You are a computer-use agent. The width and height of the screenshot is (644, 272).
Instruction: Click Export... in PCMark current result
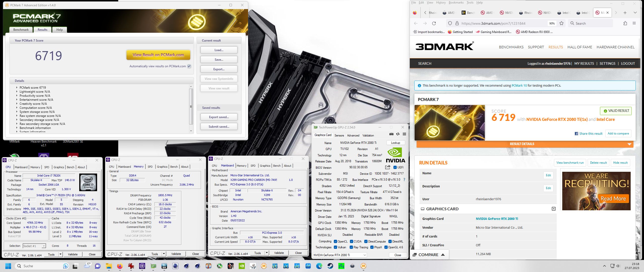click(x=219, y=69)
